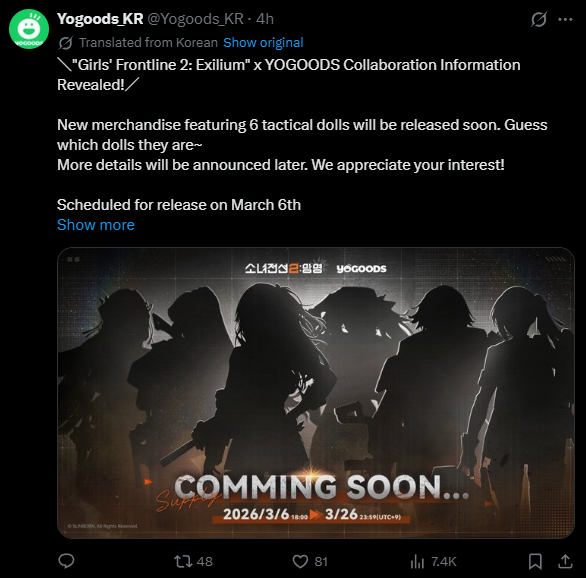This screenshot has height=578, width=586.
Task: Click the reply speech bubble icon
Action: (x=67, y=561)
